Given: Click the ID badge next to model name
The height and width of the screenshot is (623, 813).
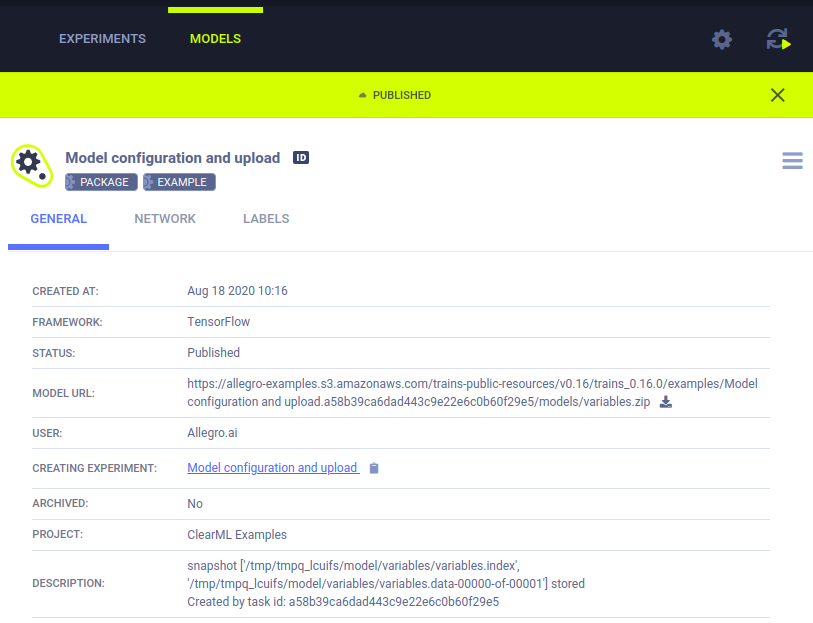Looking at the screenshot, I should [x=301, y=158].
